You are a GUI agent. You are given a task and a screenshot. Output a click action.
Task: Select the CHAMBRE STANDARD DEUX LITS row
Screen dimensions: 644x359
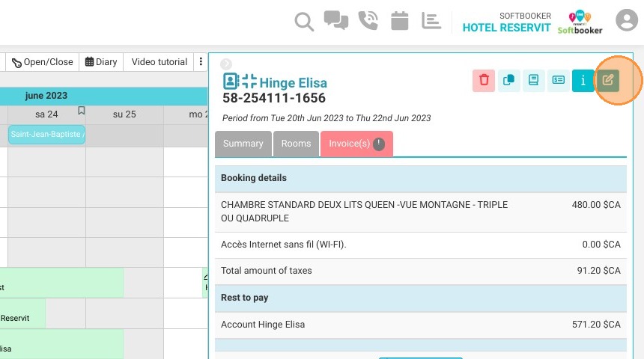pos(421,212)
